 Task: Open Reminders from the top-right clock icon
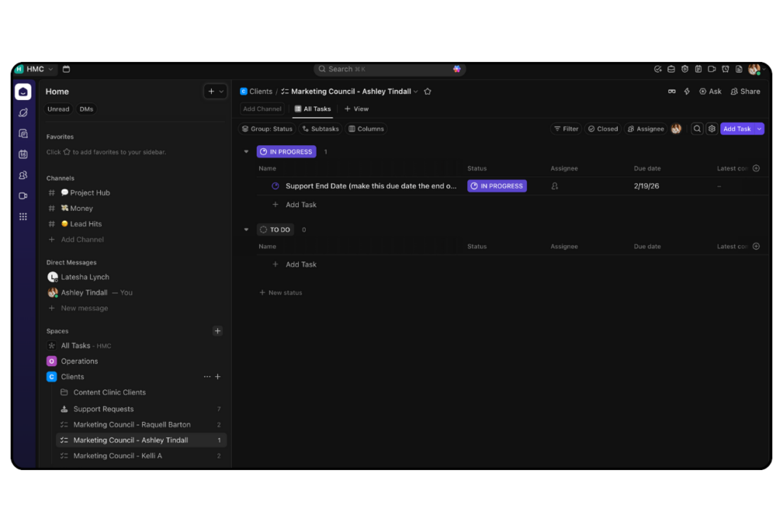(725, 69)
